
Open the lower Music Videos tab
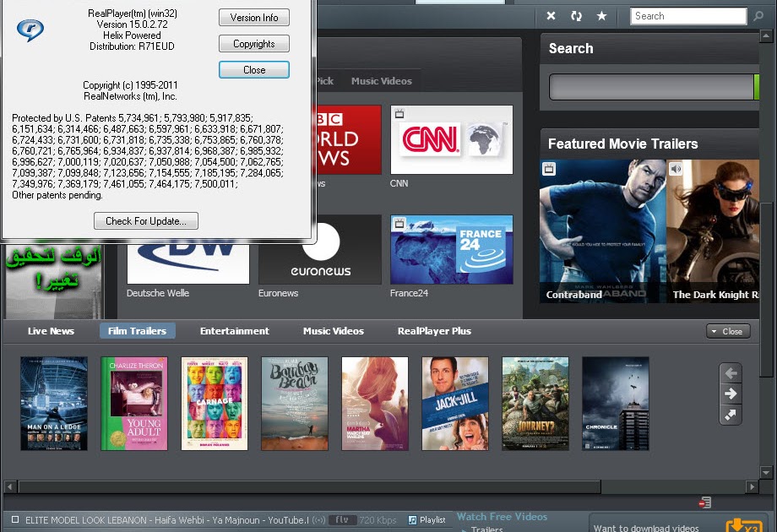pos(334,331)
